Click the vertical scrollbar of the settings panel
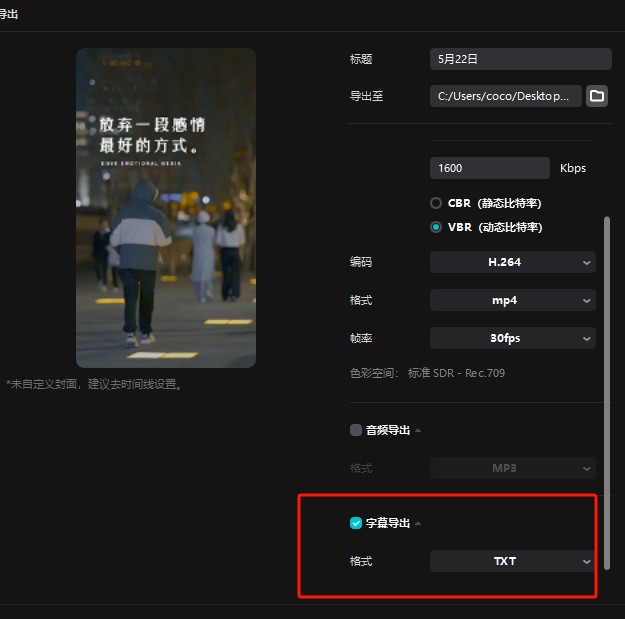 click(x=607, y=390)
